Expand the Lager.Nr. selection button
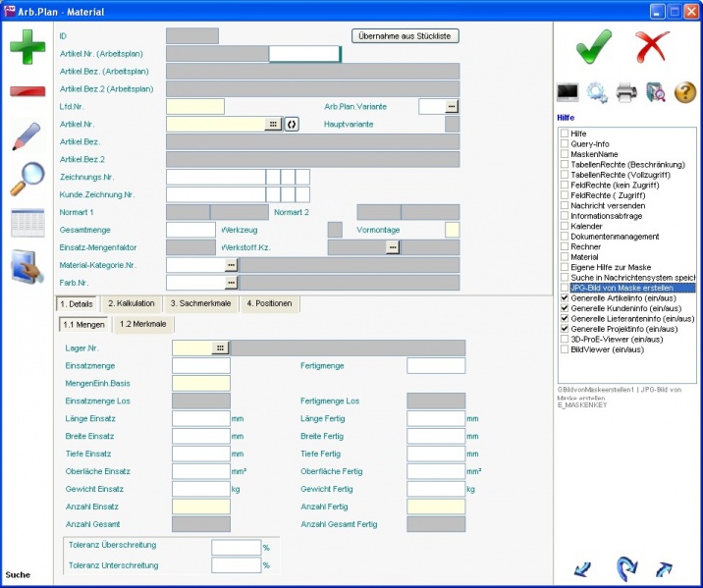This screenshot has height=588, width=703. click(x=221, y=347)
